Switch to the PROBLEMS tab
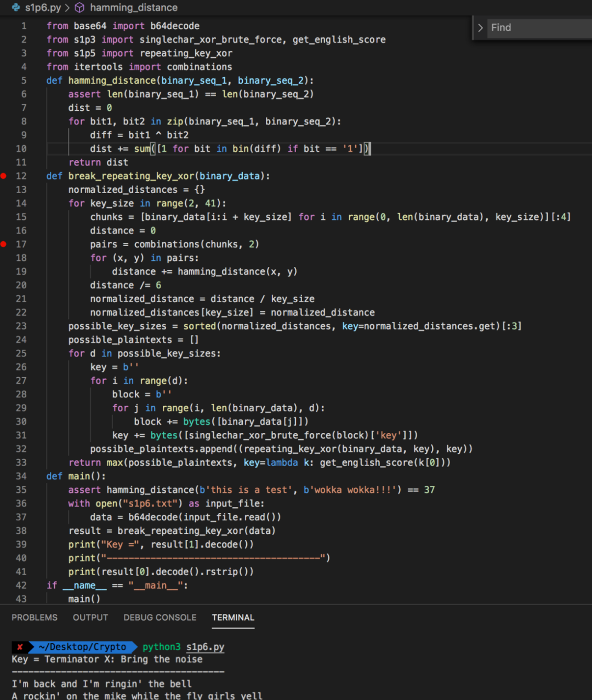This screenshot has height=700, width=592. coord(35,617)
